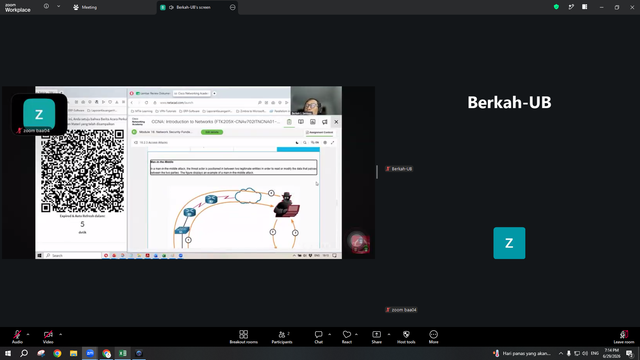Screen dimensions: 640x360
Task: Expand the dropdown chevron beside meeting info
Action: coord(58,7)
